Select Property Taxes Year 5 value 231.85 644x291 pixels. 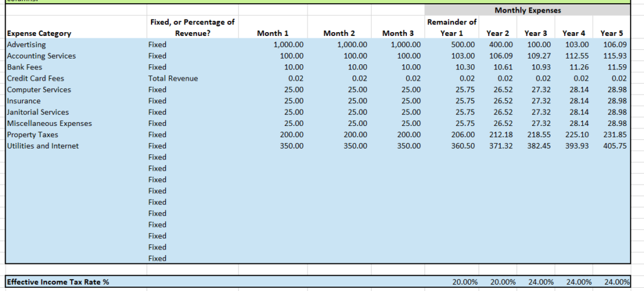tap(615, 135)
